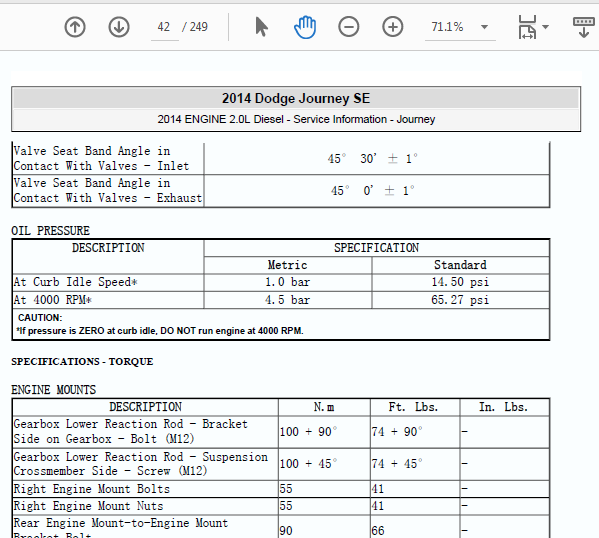Viewport: 599px width, 538px height.
Task: Click the '4.5 bar' cell
Action: click(x=288, y=300)
